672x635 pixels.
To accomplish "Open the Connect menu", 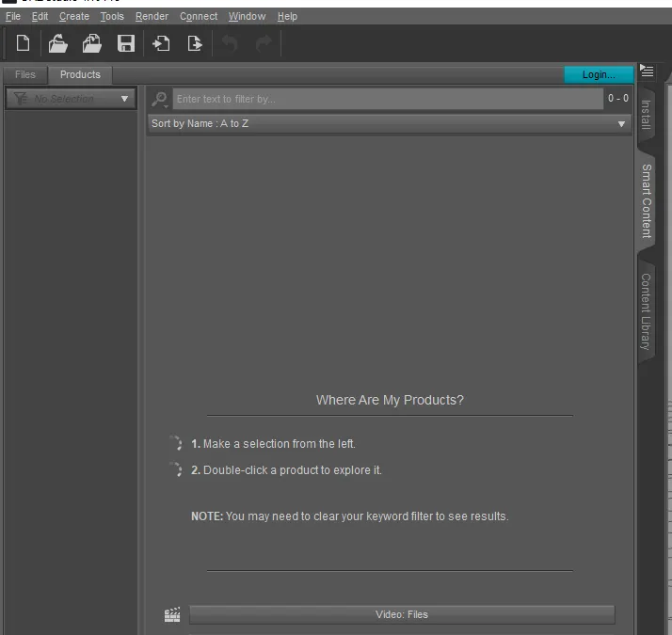I will click(x=199, y=16).
